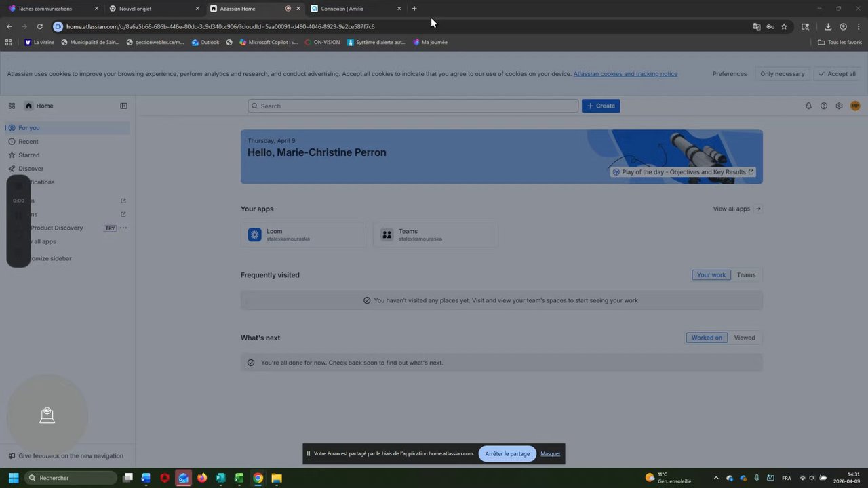The width and height of the screenshot is (868, 488).
Task: Open Atlassian cookies and tracking notice link
Action: click(x=625, y=74)
